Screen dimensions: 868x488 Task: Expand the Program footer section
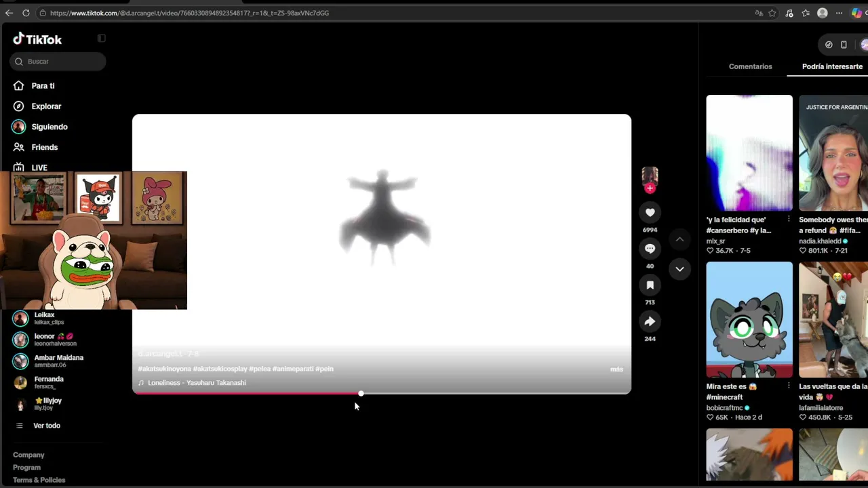[x=26, y=468]
